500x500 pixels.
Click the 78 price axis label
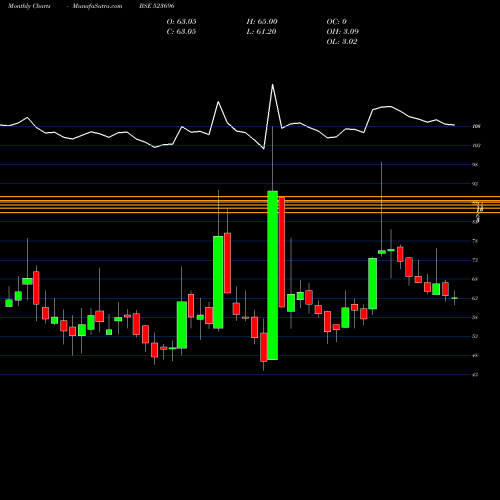475,241
